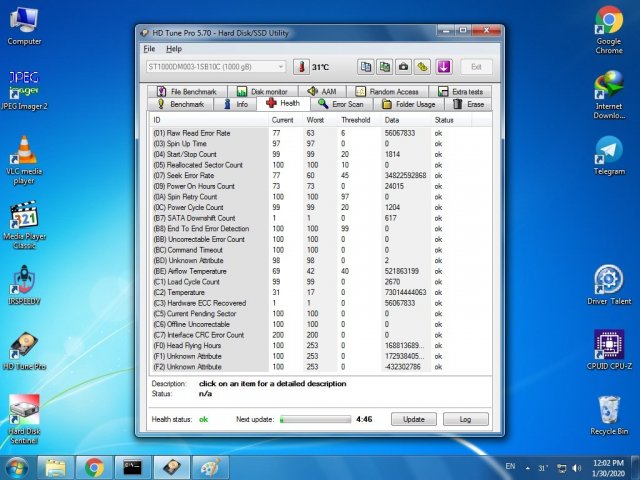Image resolution: width=640 pixels, height=480 pixels.
Task: Click the Update button
Action: tap(414, 419)
